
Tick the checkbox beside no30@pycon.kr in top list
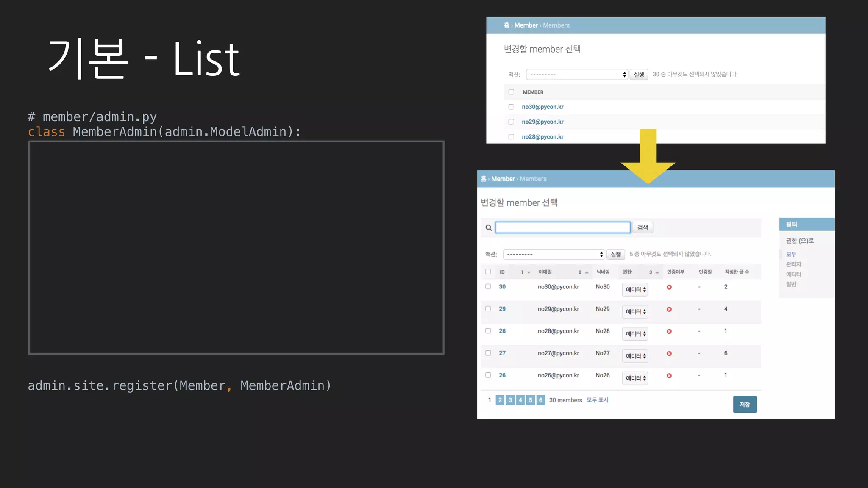(511, 107)
